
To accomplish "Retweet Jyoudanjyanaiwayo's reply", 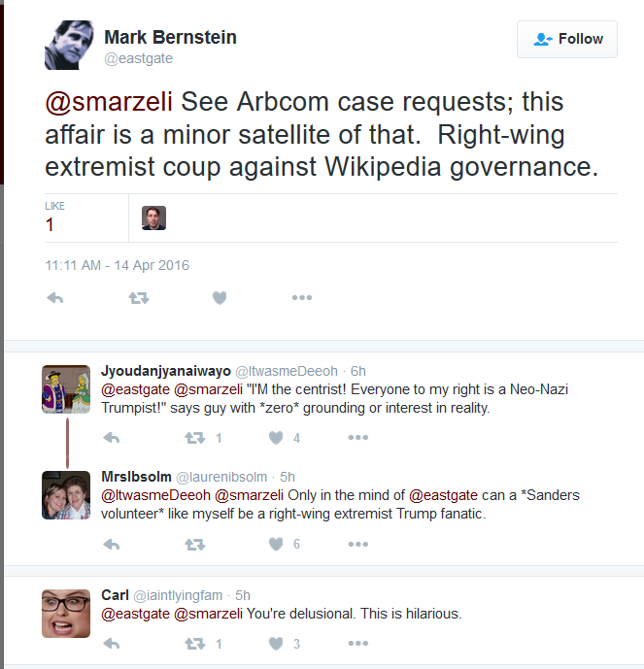I will pyautogui.click(x=195, y=438).
